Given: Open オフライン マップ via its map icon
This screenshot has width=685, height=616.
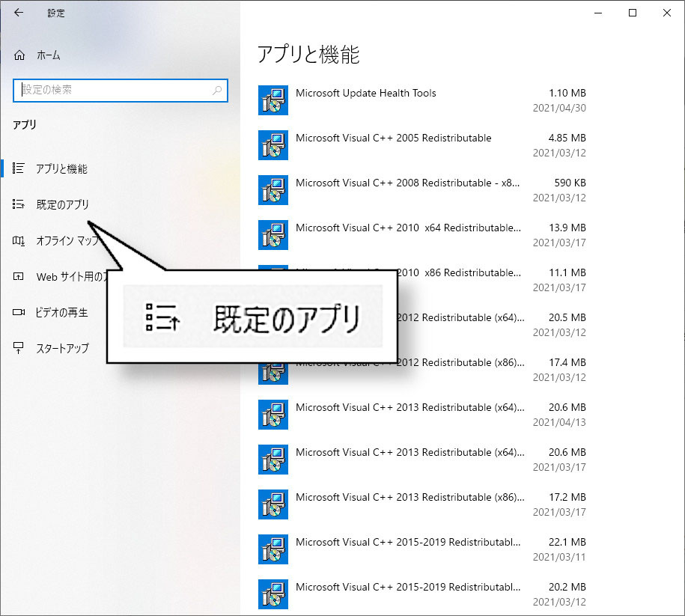Looking at the screenshot, I should click(20, 240).
